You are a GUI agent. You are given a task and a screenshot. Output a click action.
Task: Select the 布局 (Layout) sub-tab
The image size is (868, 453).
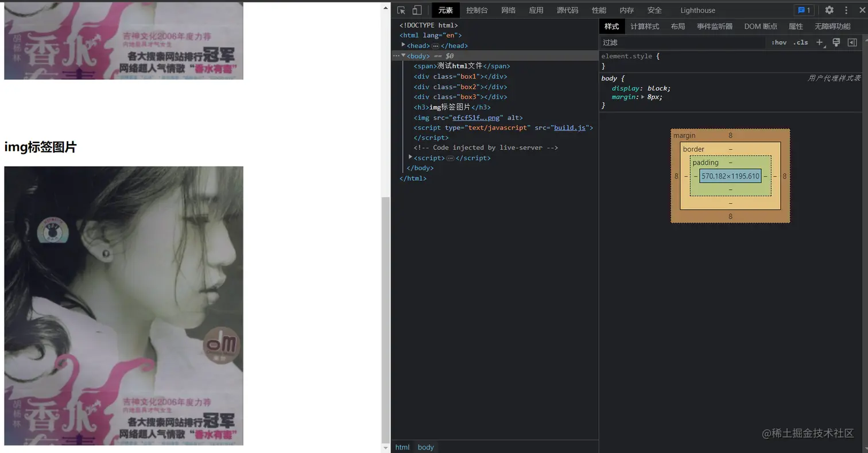point(678,26)
